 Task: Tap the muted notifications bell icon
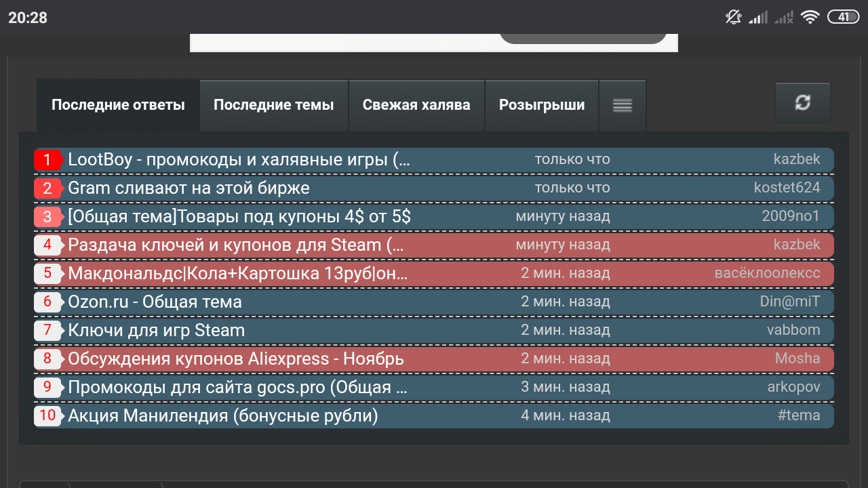(x=733, y=17)
